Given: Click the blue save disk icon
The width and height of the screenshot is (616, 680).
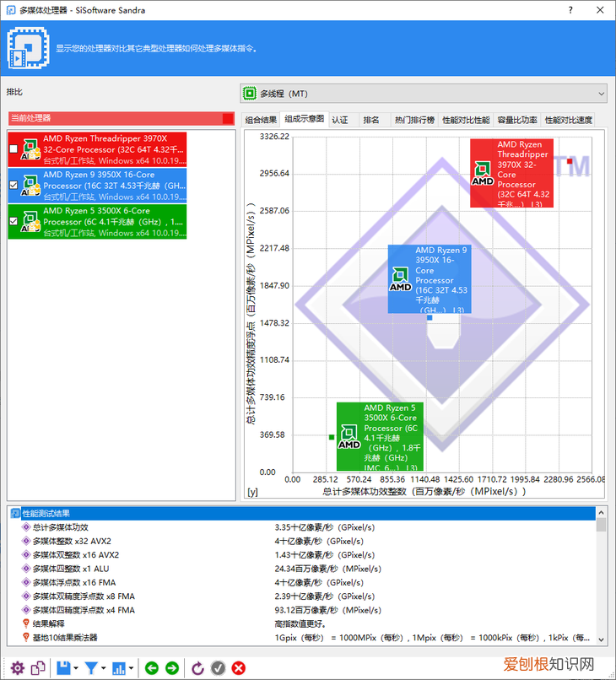Looking at the screenshot, I should point(63,668).
